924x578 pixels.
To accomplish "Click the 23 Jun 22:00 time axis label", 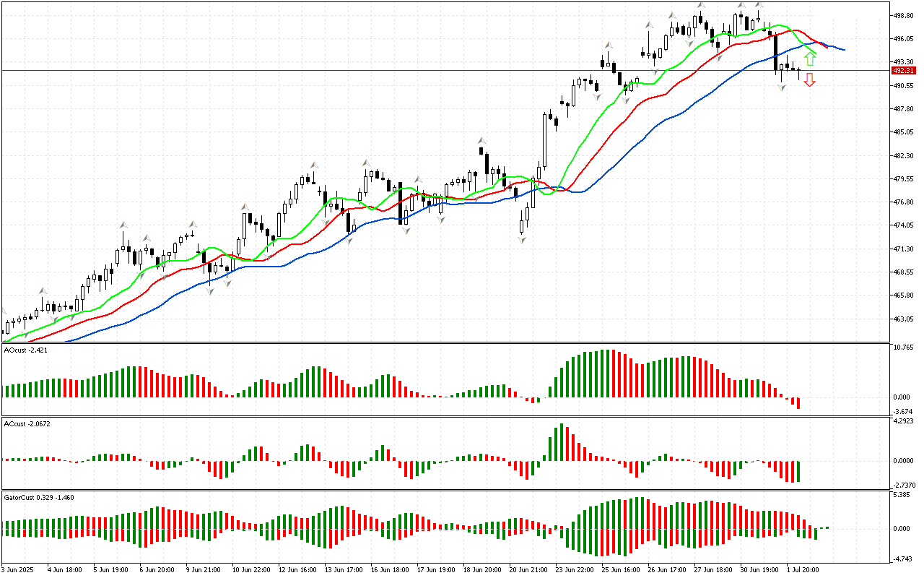I will pyautogui.click(x=574, y=569).
